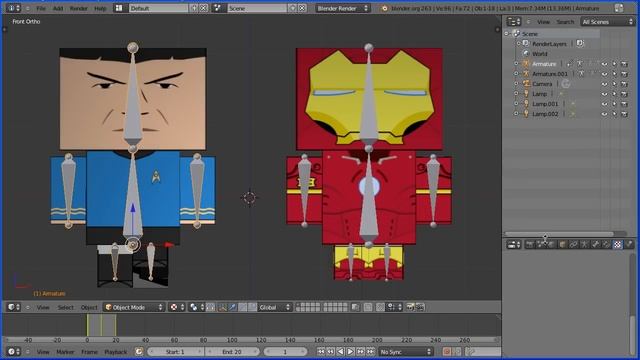Open the timeline Marker menu
The height and width of the screenshot is (360, 640).
click(x=65, y=352)
